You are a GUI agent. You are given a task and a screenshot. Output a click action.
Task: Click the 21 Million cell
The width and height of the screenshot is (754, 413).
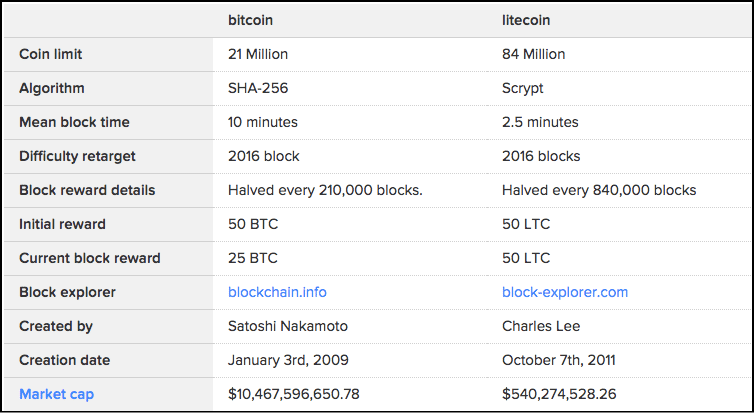(260, 54)
